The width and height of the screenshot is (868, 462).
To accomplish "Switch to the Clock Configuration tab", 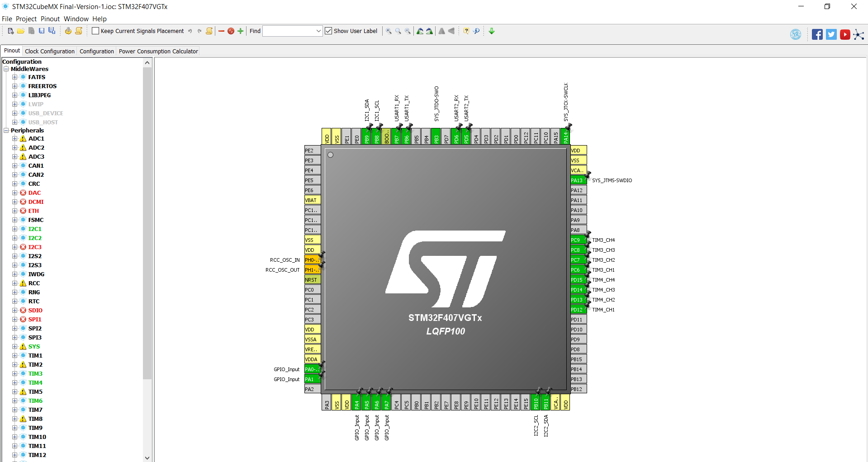I will 50,51.
